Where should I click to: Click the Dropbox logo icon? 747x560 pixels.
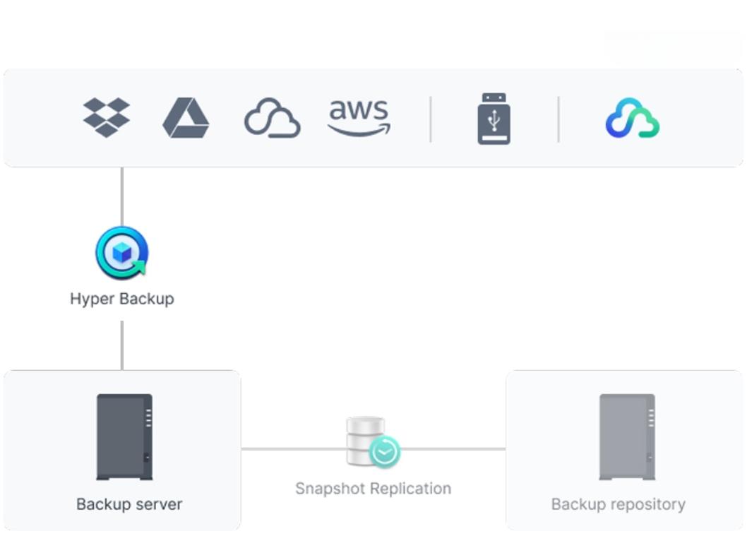click(x=106, y=117)
